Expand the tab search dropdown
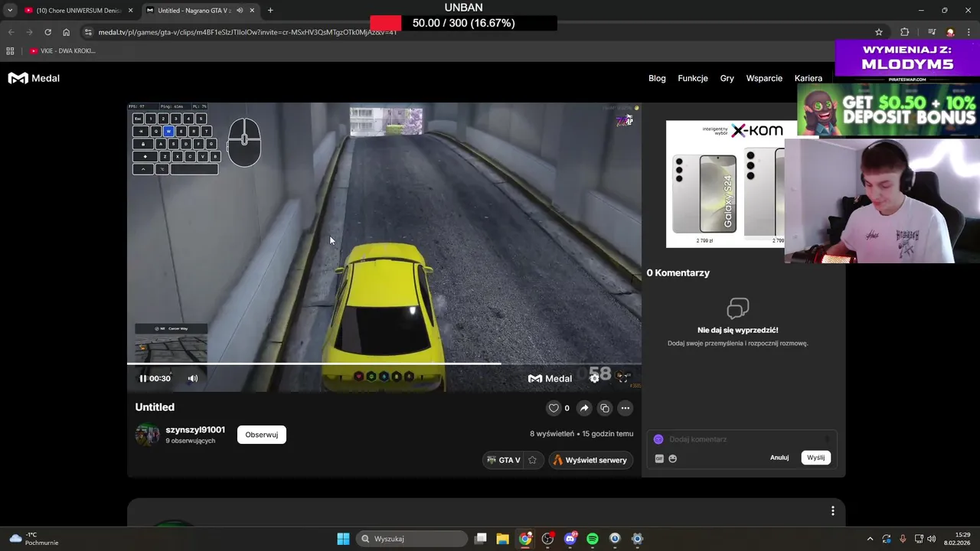Image resolution: width=980 pixels, height=551 pixels. coord(10,11)
